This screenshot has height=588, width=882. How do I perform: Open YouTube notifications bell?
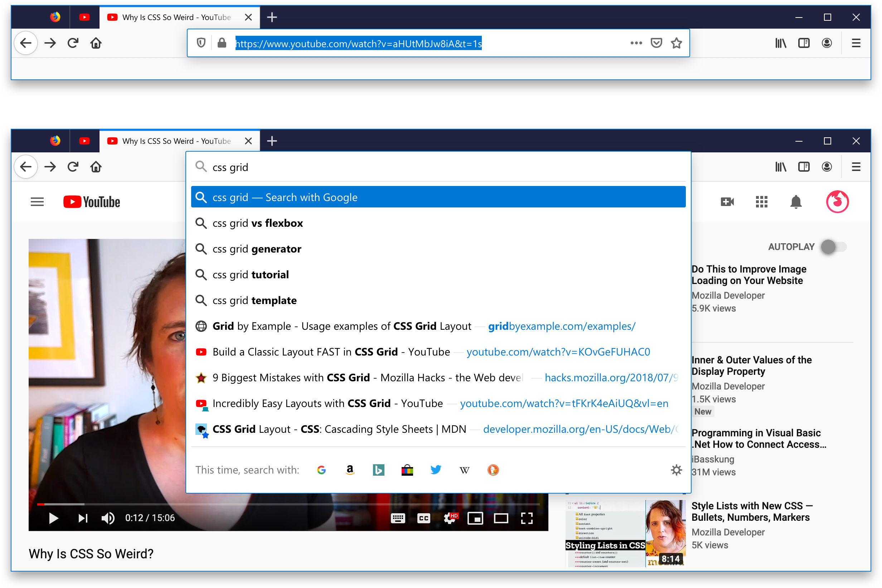pyautogui.click(x=796, y=202)
